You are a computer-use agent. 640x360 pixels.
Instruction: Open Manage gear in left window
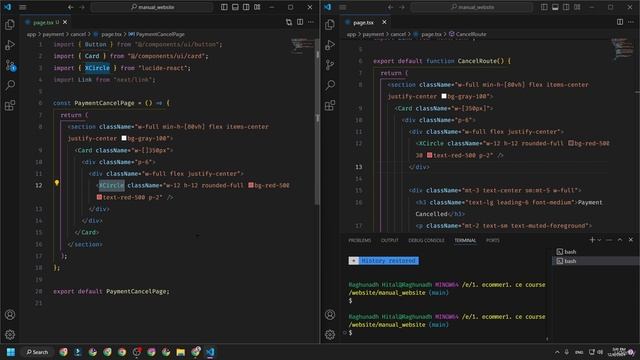[x=10, y=335]
